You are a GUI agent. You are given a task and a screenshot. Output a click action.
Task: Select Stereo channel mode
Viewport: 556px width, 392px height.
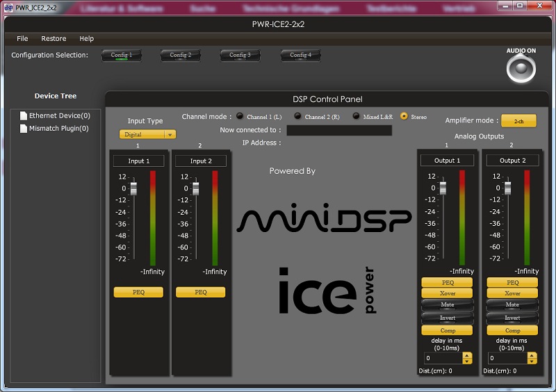tap(404, 117)
